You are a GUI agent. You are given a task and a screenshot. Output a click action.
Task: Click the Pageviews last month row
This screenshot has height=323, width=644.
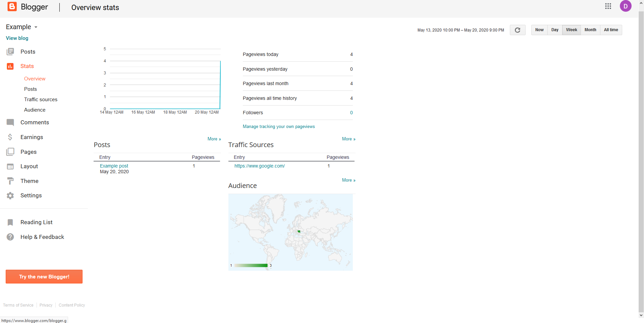298,83
